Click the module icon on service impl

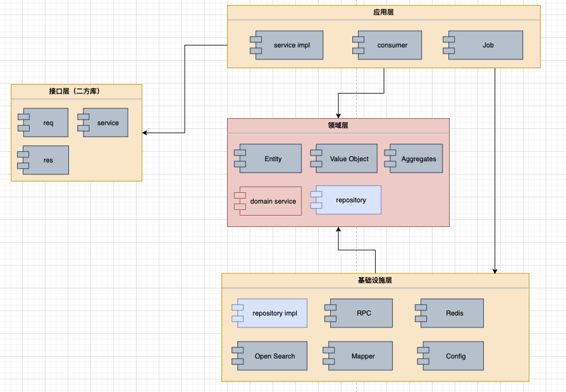point(256,45)
